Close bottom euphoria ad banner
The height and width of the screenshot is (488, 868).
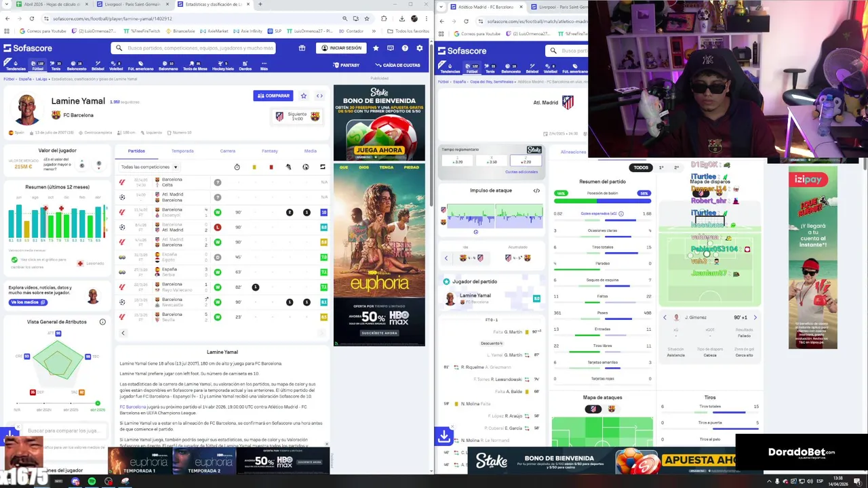click(x=326, y=445)
